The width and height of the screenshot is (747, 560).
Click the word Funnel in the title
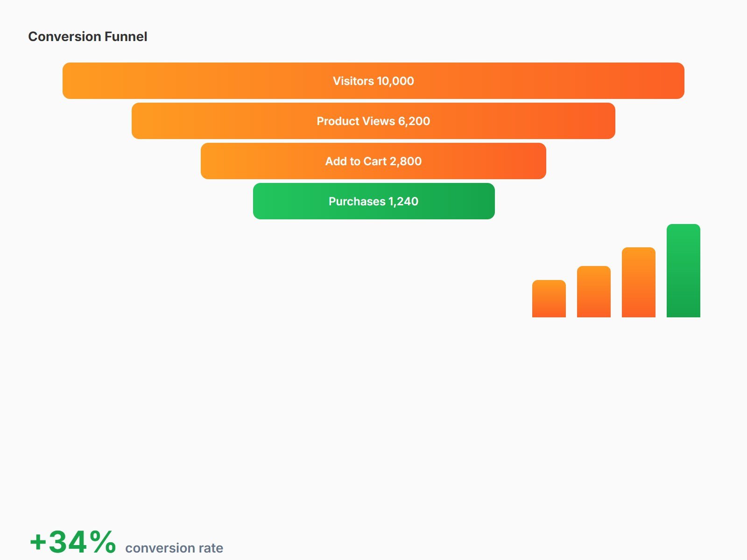click(x=126, y=36)
